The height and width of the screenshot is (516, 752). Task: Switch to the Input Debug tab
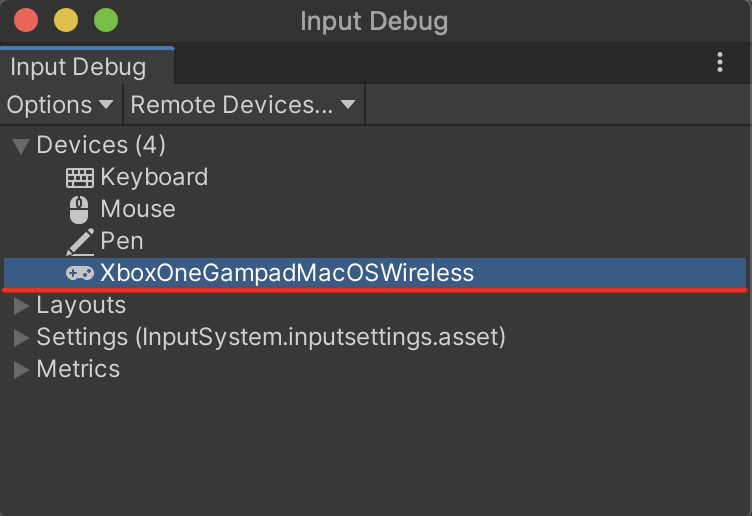pyautogui.click(x=78, y=68)
